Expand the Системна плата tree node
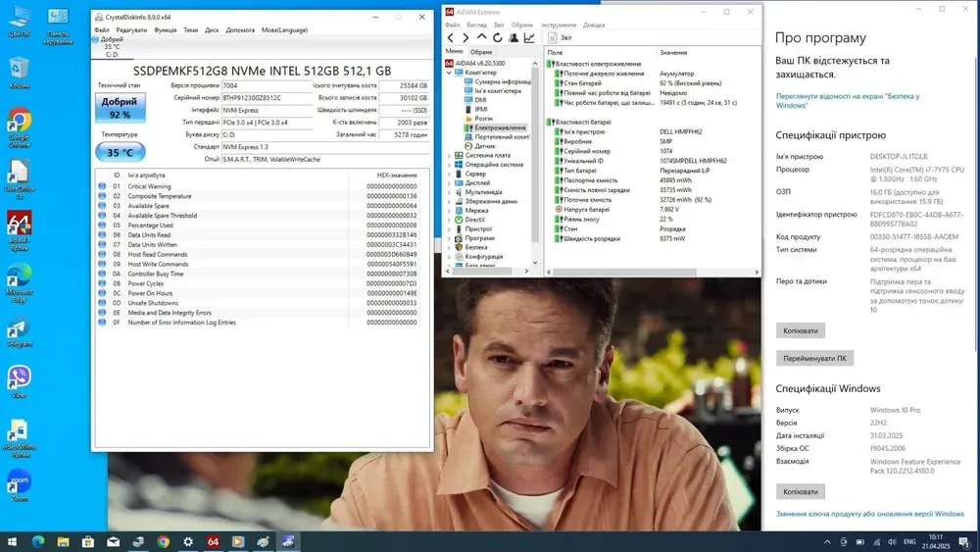The width and height of the screenshot is (980, 552). [450, 155]
